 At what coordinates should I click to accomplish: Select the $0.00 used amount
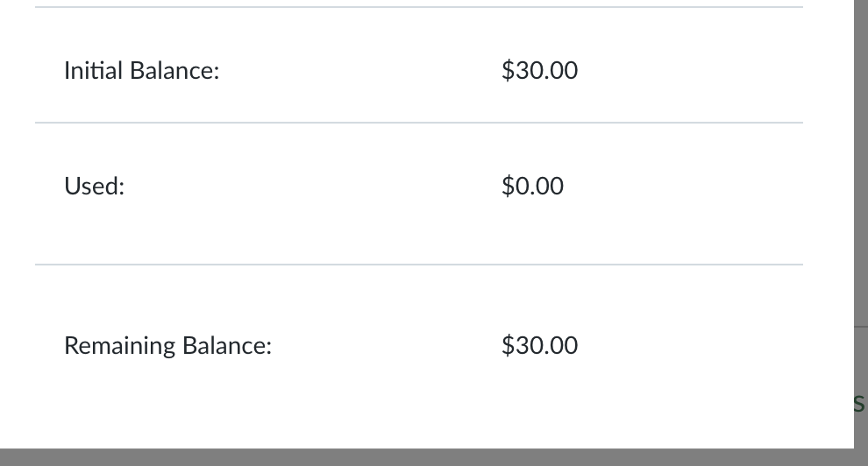tap(532, 186)
